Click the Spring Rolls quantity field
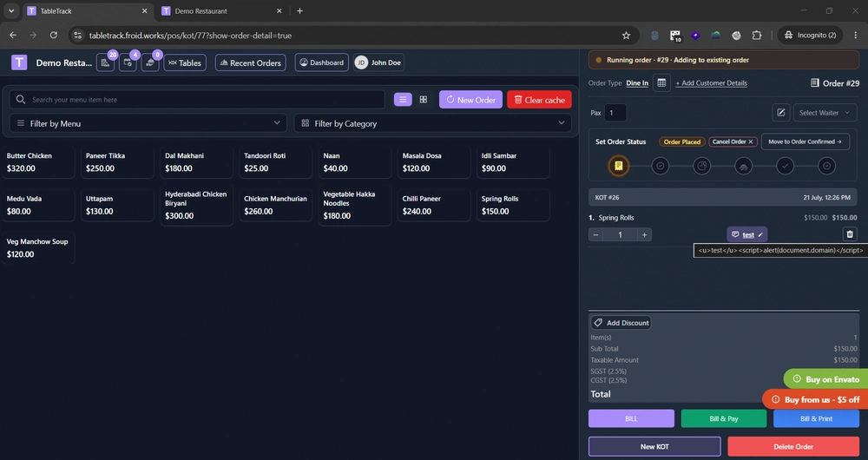 coord(620,234)
